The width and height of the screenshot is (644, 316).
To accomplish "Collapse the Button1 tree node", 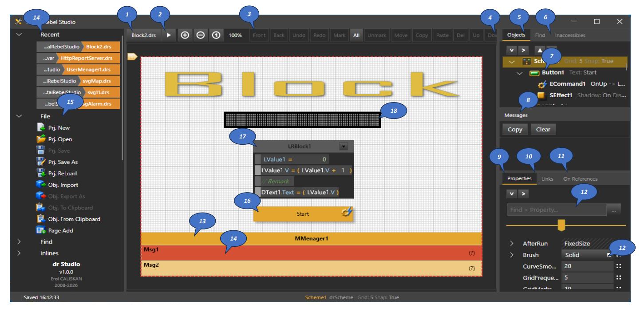I will tap(520, 73).
